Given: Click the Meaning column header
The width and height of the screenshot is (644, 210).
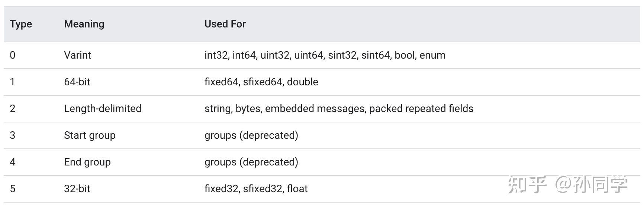Looking at the screenshot, I should click(x=84, y=24).
